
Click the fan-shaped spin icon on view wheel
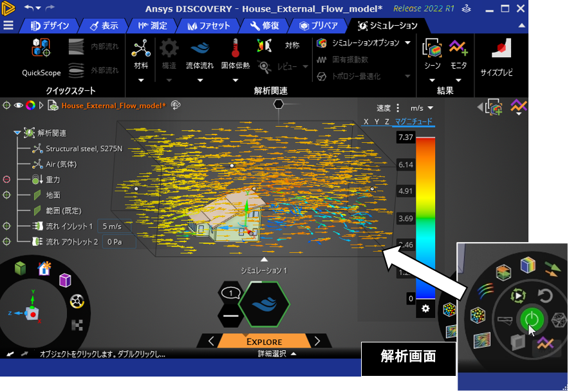pyautogui.click(x=77, y=301)
